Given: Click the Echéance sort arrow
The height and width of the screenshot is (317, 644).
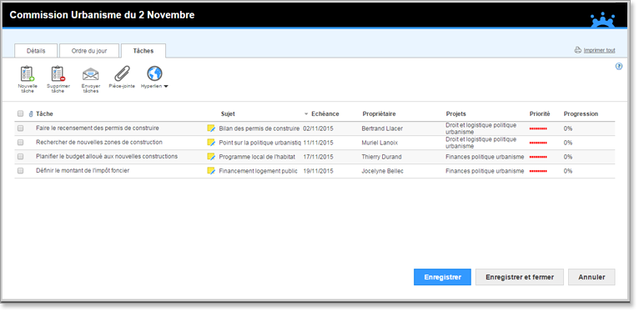Looking at the screenshot, I should [306, 114].
